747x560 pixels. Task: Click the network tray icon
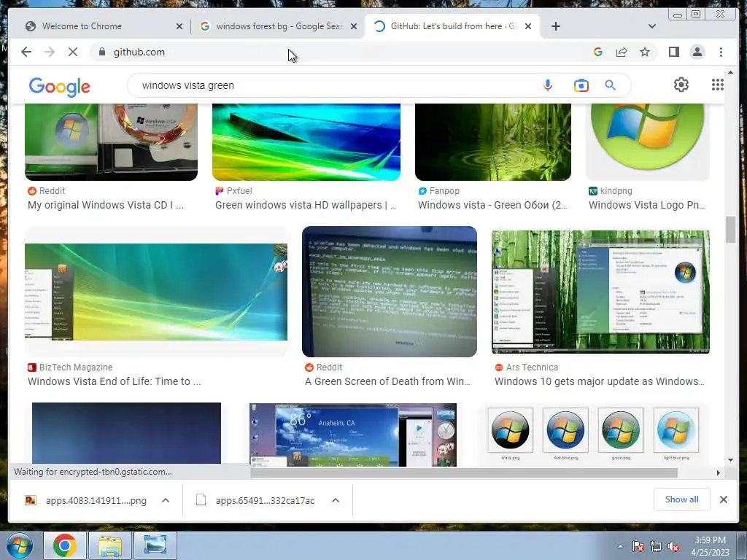[x=656, y=546]
